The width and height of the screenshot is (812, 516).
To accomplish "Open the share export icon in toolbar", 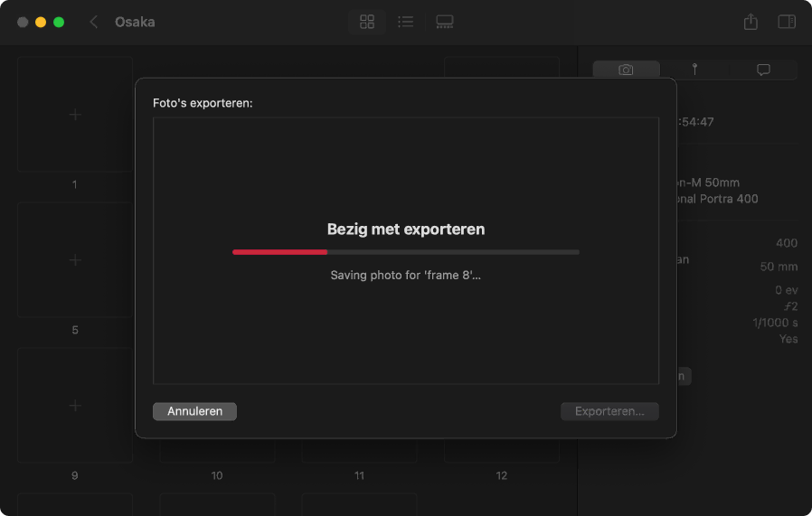I will coord(751,22).
